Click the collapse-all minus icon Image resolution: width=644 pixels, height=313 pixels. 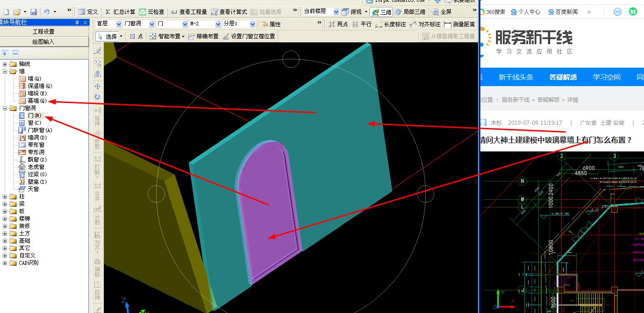(x=15, y=54)
